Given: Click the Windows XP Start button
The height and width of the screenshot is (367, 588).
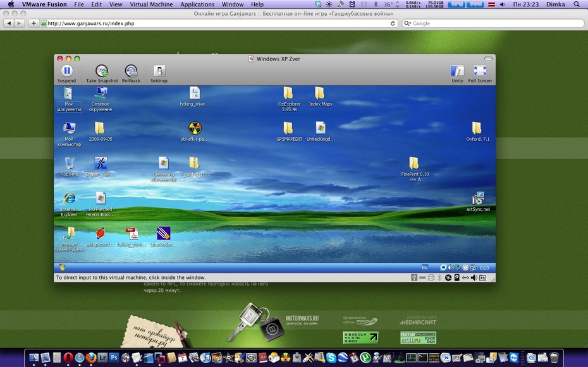Looking at the screenshot, I should 62,267.
